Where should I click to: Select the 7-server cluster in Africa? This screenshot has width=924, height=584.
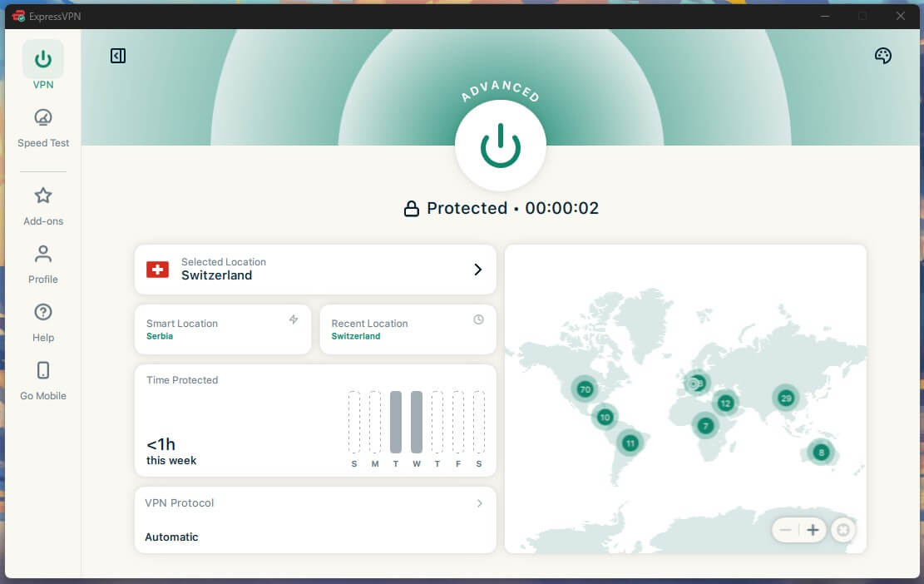coord(705,425)
